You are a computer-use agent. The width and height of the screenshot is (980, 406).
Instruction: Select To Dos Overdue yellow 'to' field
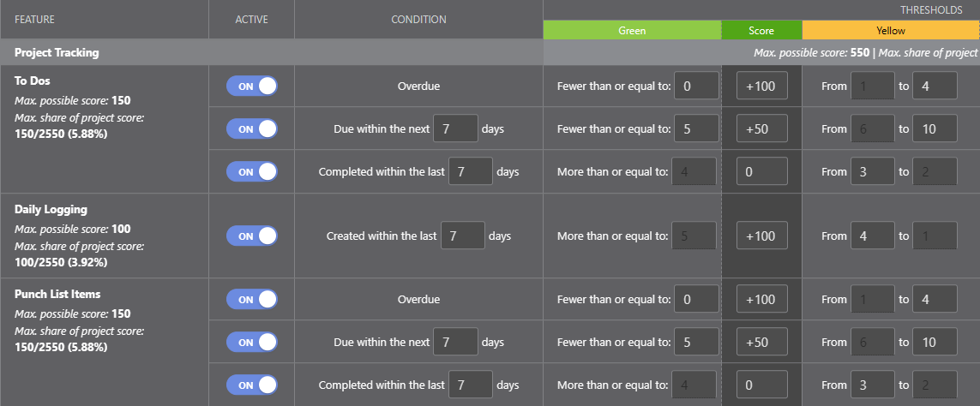tap(935, 87)
